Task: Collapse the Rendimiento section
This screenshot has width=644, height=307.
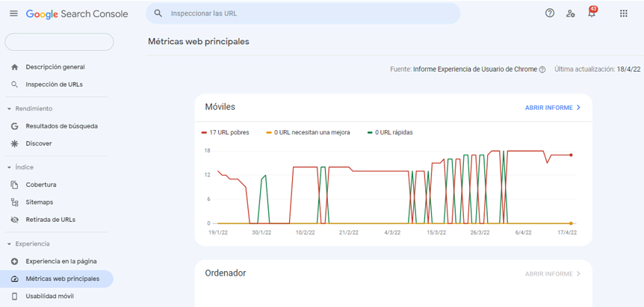Action: (x=9, y=109)
